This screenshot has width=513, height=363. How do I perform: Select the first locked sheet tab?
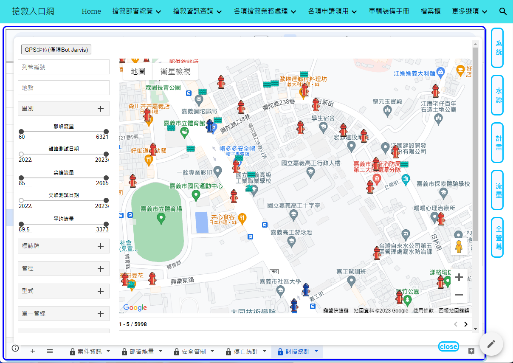90,351
